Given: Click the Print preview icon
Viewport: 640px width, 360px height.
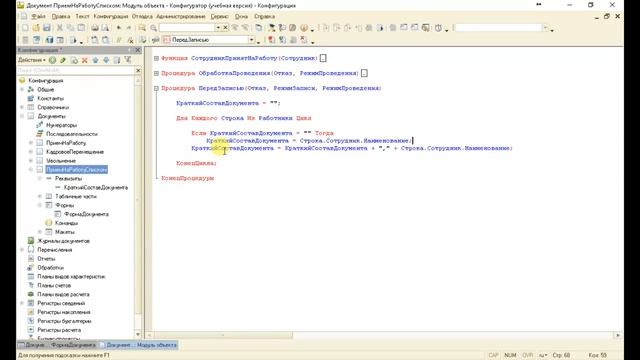Looking at the screenshot, I should tap(105, 28).
